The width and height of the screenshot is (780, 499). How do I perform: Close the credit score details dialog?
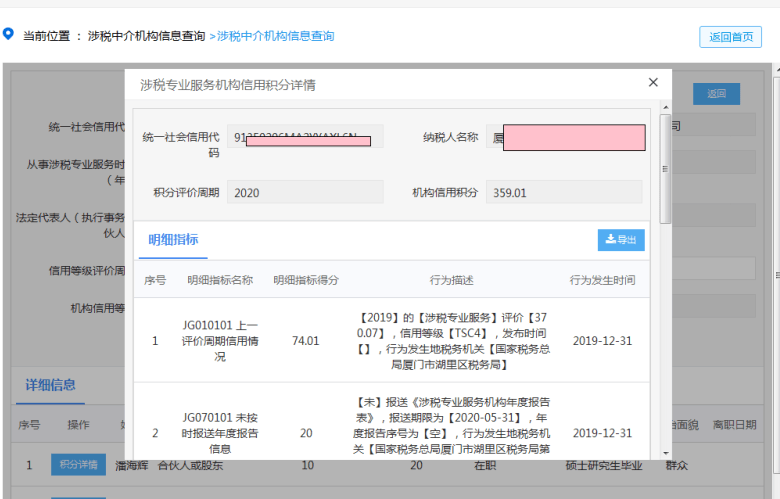pos(653,83)
